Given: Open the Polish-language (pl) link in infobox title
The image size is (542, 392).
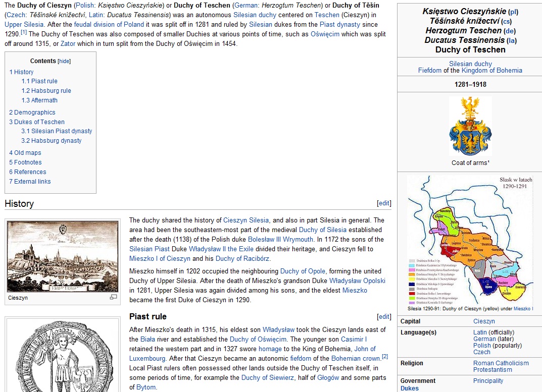Looking at the screenshot, I should (x=514, y=12).
